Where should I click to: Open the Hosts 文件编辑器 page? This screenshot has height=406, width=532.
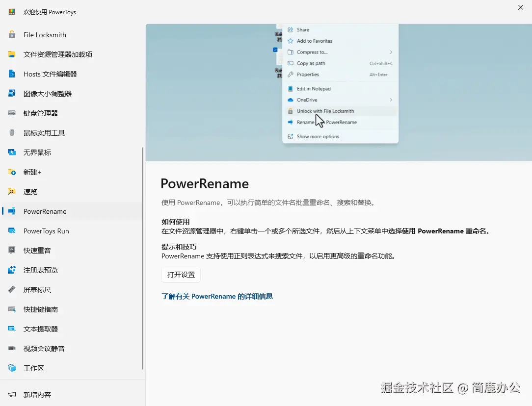(73, 74)
